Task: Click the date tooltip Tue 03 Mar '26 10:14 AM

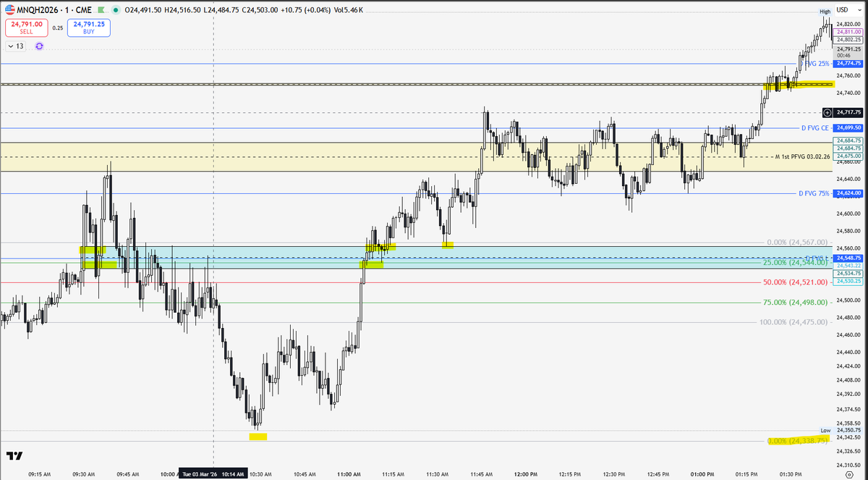Action: tap(214, 473)
